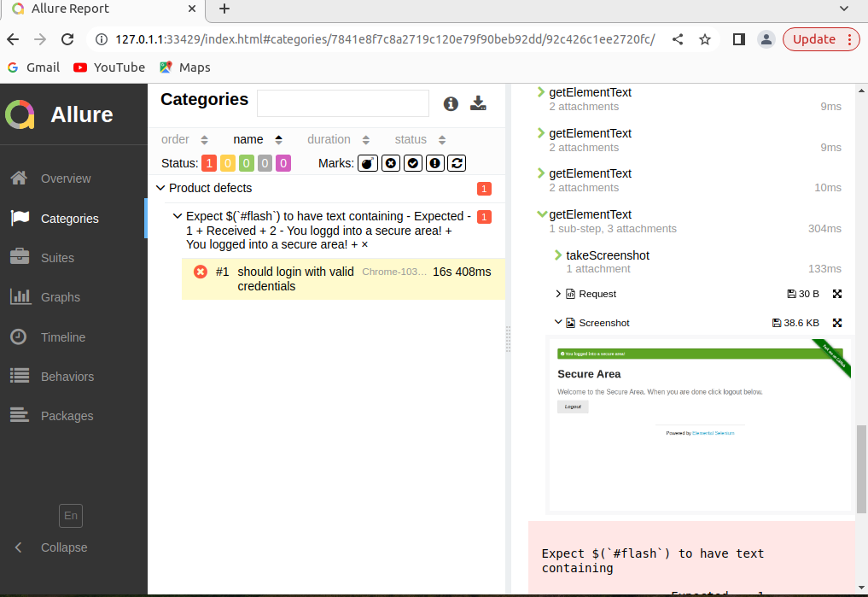Toggle the green passed status filter
Screen dimensions: 868x597
(x=246, y=162)
